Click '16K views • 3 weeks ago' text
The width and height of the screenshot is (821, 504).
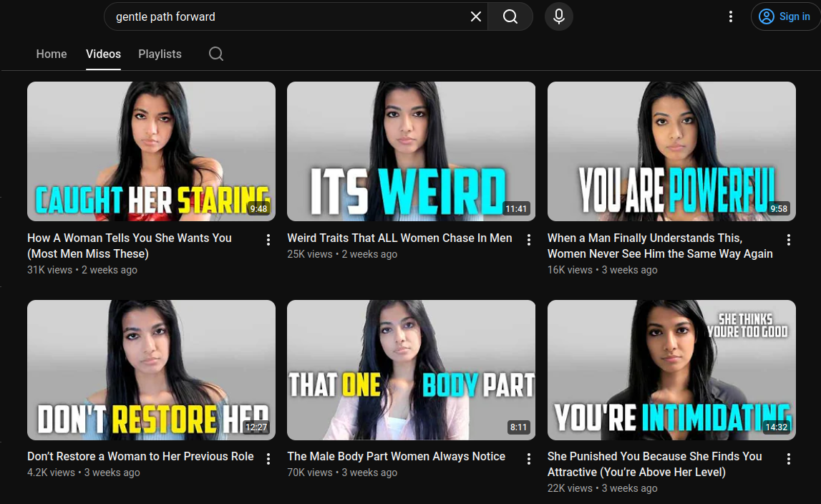[602, 270]
